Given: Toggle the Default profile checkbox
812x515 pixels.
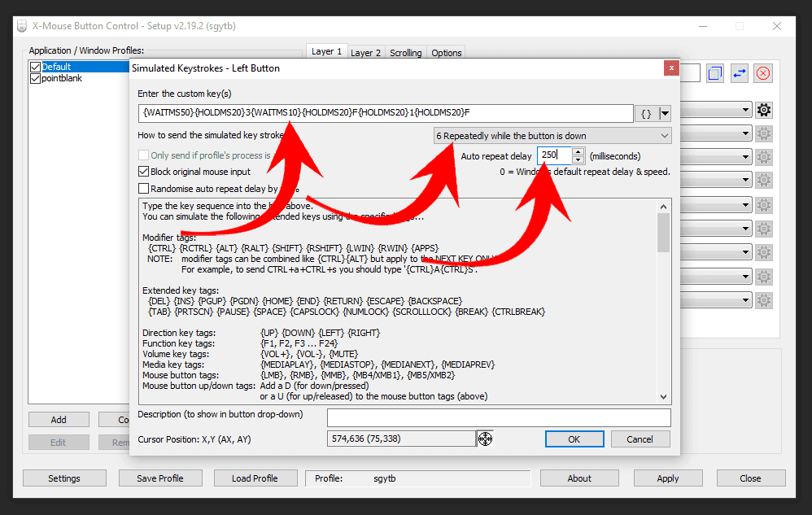Looking at the screenshot, I should [x=36, y=67].
